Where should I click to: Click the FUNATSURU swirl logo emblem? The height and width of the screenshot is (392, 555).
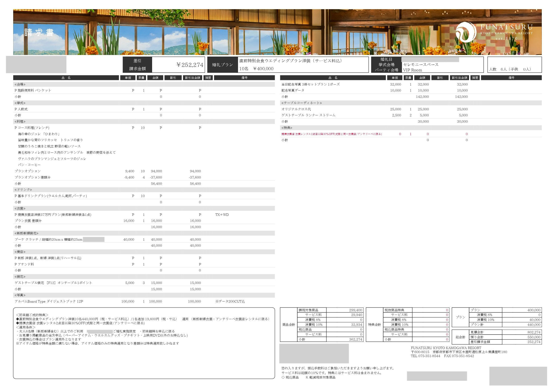pos(466,32)
